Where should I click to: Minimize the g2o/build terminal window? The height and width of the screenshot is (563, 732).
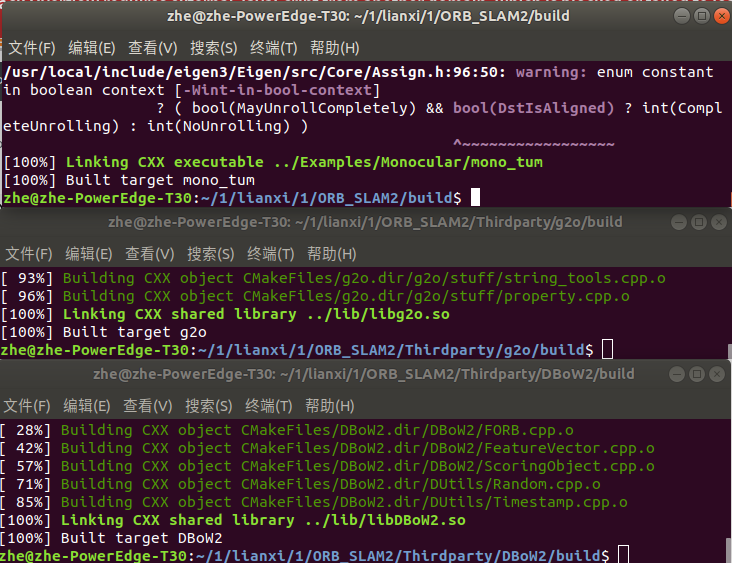click(x=679, y=222)
